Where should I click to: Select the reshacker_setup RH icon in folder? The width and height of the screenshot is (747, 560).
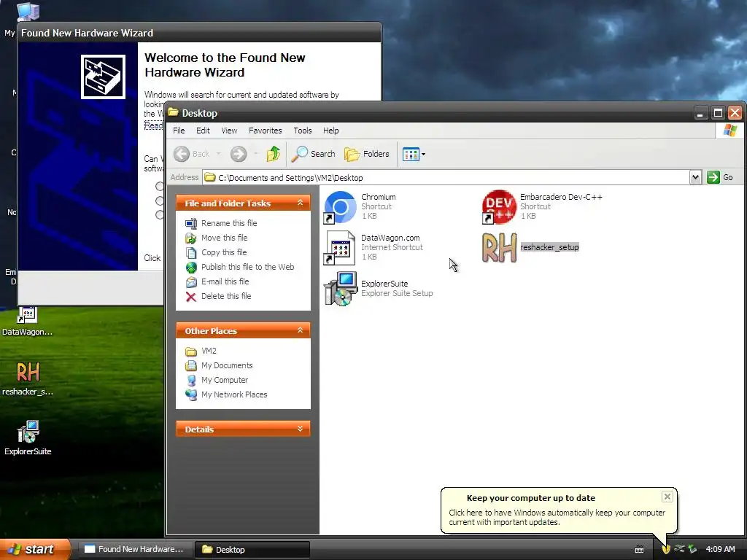point(499,248)
